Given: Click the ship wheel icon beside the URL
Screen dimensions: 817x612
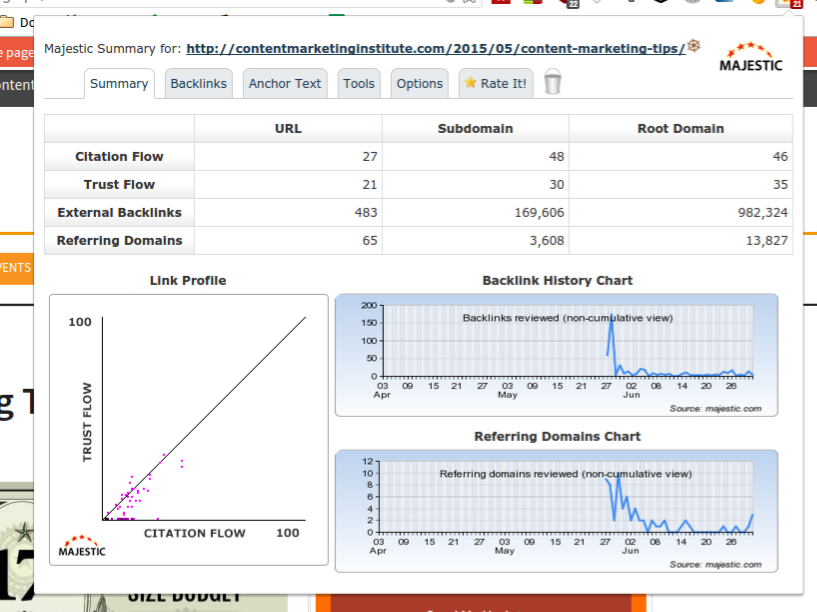Looking at the screenshot, I should pyautogui.click(x=694, y=46).
